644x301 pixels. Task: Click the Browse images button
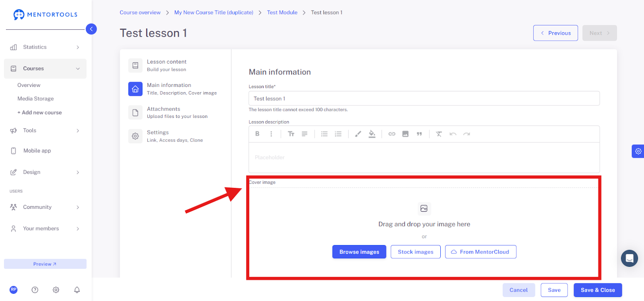click(x=359, y=252)
